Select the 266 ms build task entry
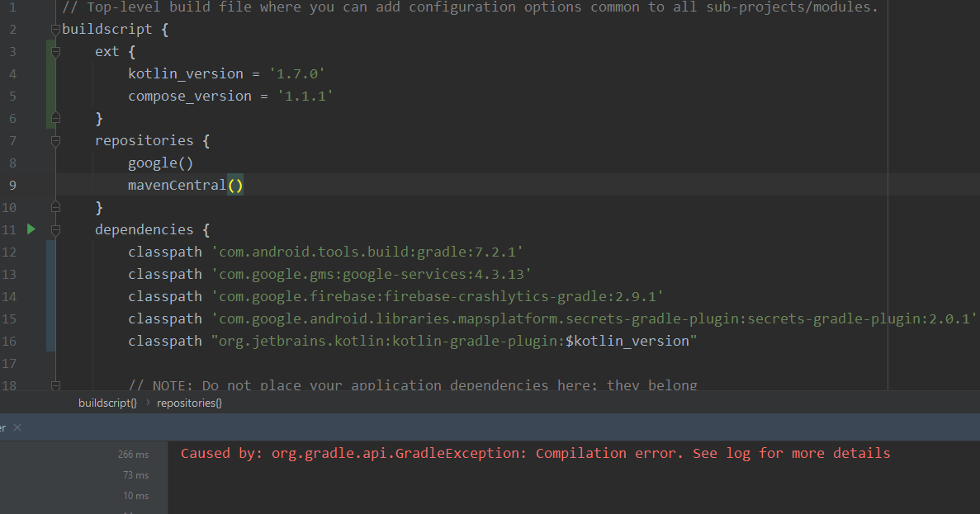 point(133,455)
